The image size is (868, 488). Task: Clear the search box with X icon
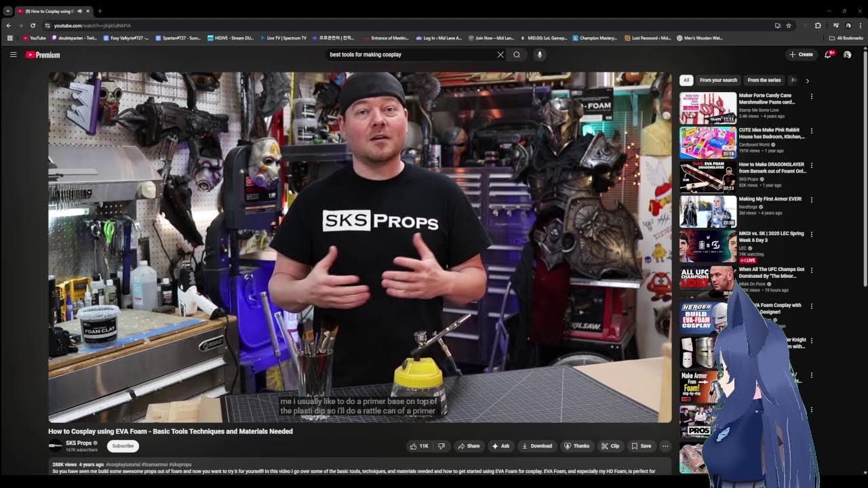click(x=500, y=55)
